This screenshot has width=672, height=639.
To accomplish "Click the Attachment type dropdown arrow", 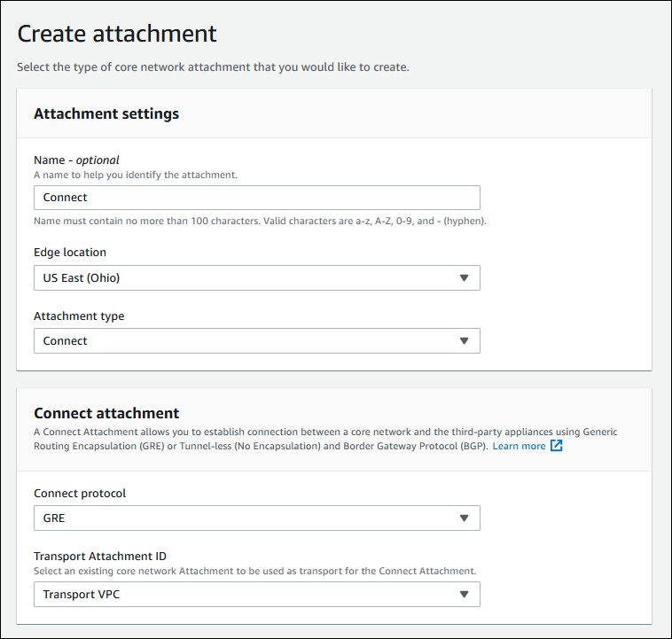I will point(464,340).
